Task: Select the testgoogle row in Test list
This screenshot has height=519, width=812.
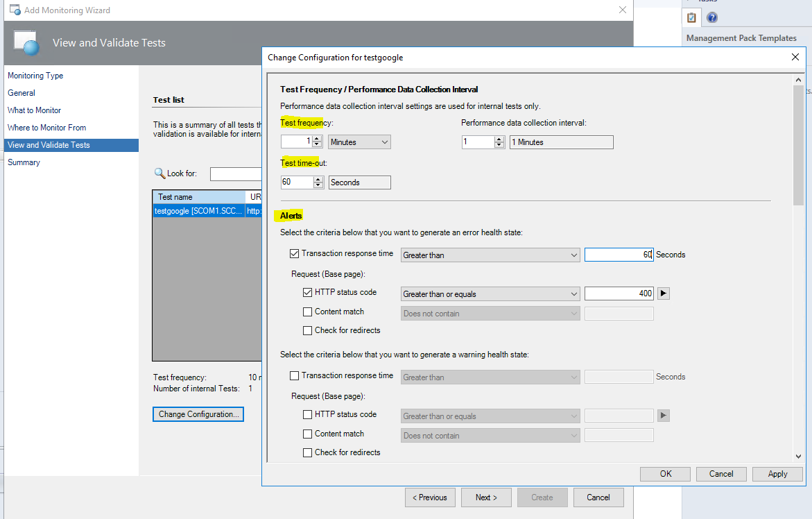Action: [x=207, y=211]
